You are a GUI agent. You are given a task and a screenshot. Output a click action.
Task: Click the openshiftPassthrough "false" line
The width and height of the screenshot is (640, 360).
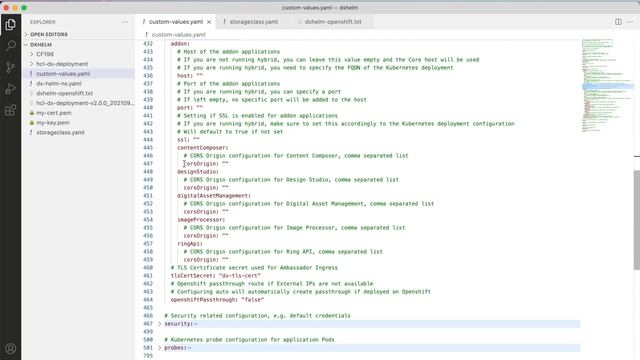point(217,300)
